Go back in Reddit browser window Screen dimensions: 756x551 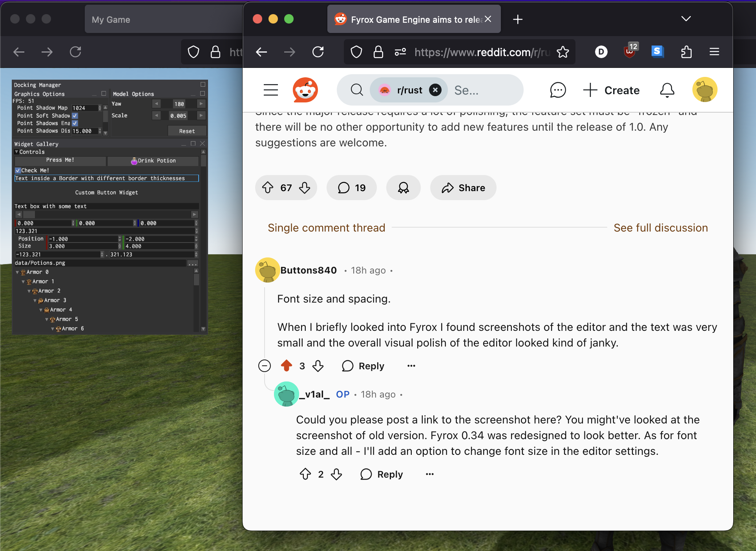click(261, 52)
